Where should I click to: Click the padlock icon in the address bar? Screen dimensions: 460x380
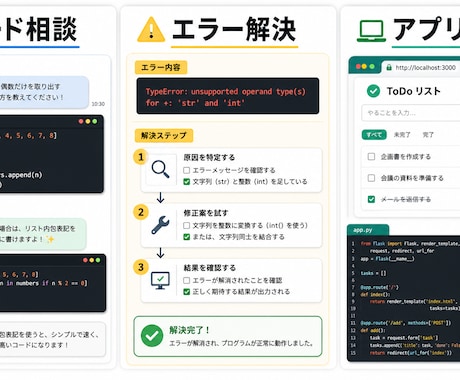click(389, 67)
